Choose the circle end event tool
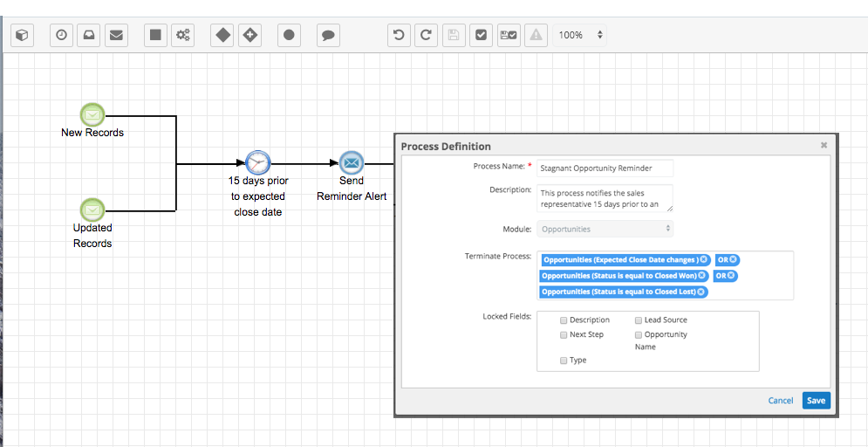Image resolution: width=868 pixels, height=447 pixels. point(290,35)
